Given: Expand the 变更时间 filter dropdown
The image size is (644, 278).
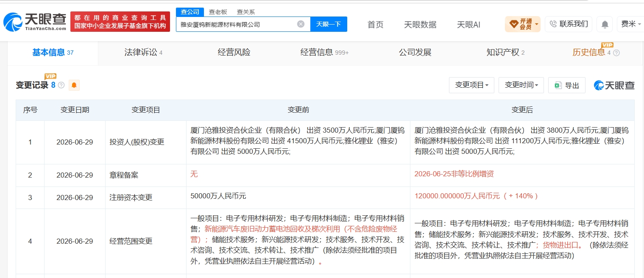Looking at the screenshot, I should [x=521, y=85].
